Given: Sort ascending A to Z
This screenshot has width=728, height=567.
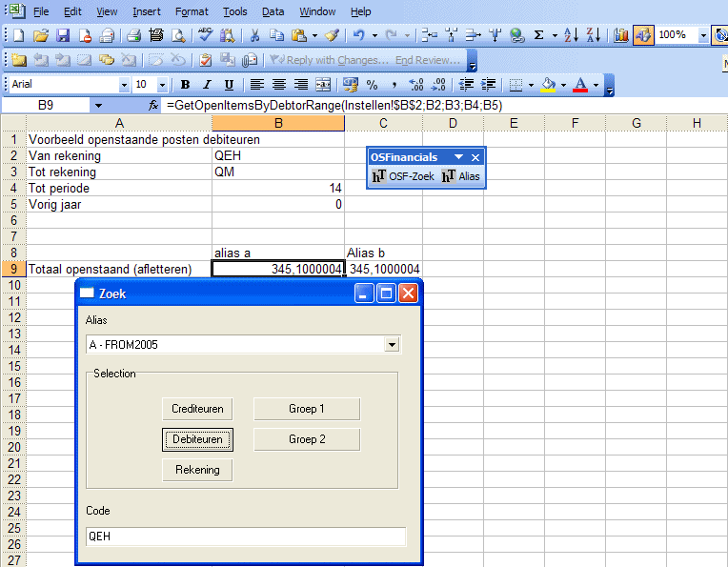Looking at the screenshot, I should click(x=571, y=35).
